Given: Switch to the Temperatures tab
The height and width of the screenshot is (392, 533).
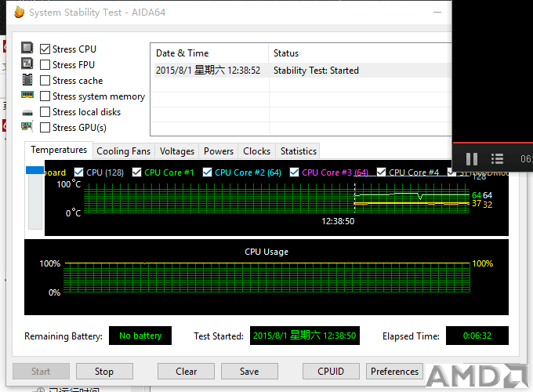Looking at the screenshot, I should 59,150.
